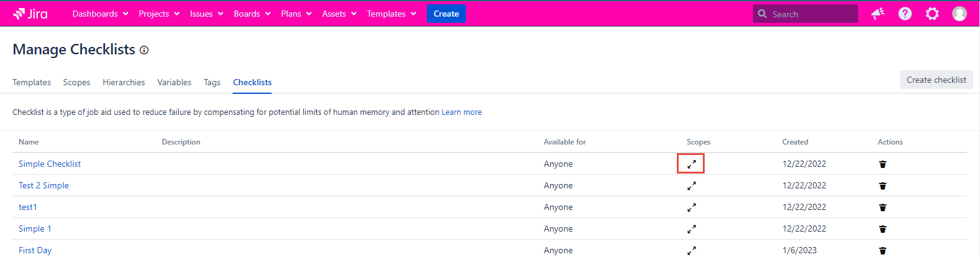Expand scopes for First Day checklist
The image size is (980, 260).
[x=691, y=251]
